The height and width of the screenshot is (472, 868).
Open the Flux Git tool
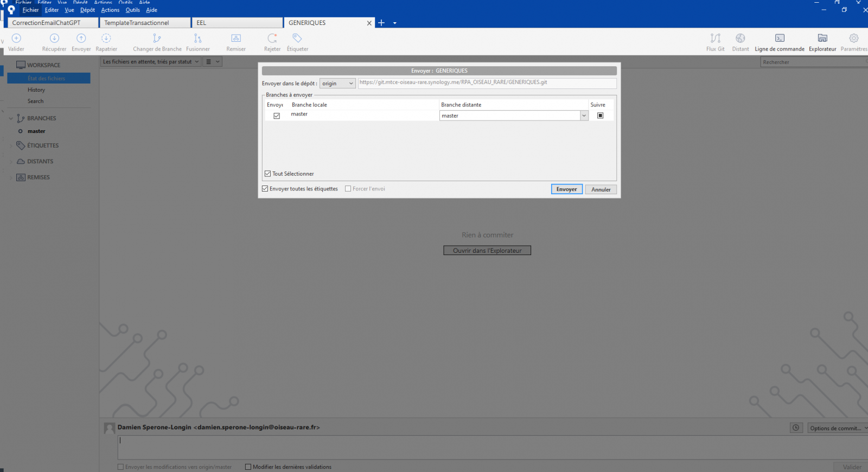[715, 39]
